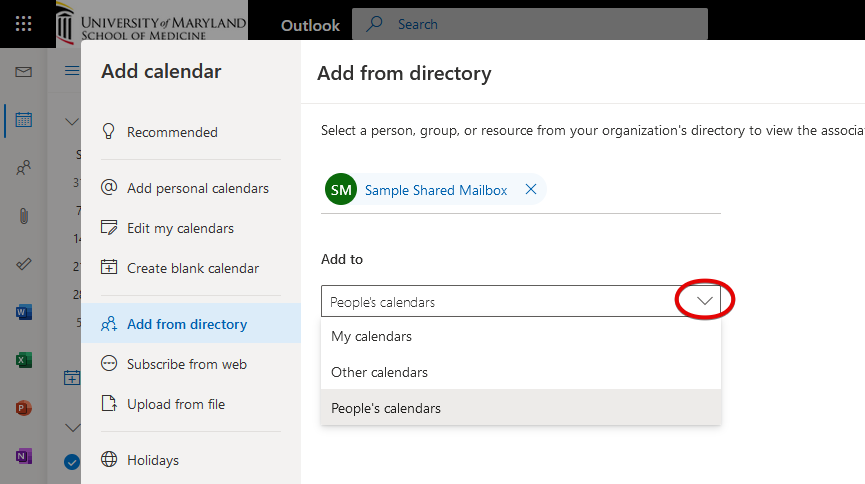Select Subscribe from web option
Viewport: 865px width, 484px height.
(x=186, y=364)
